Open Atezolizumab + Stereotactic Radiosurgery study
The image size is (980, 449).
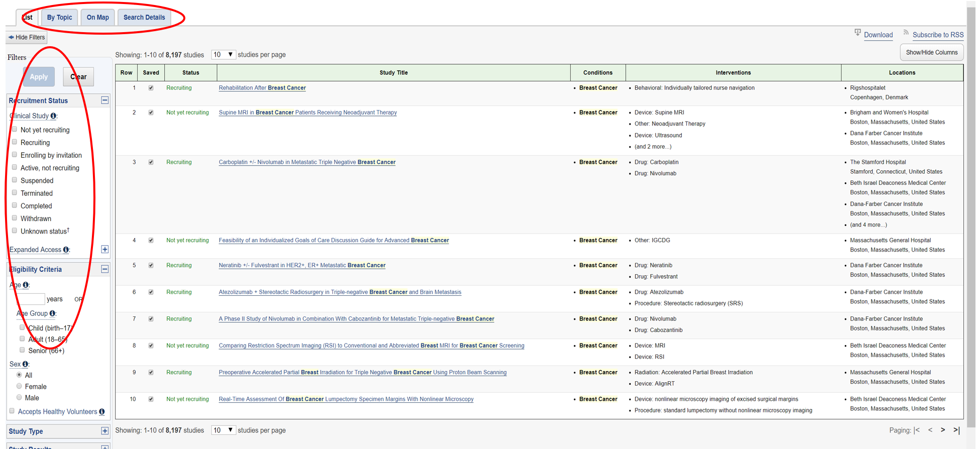pos(340,292)
